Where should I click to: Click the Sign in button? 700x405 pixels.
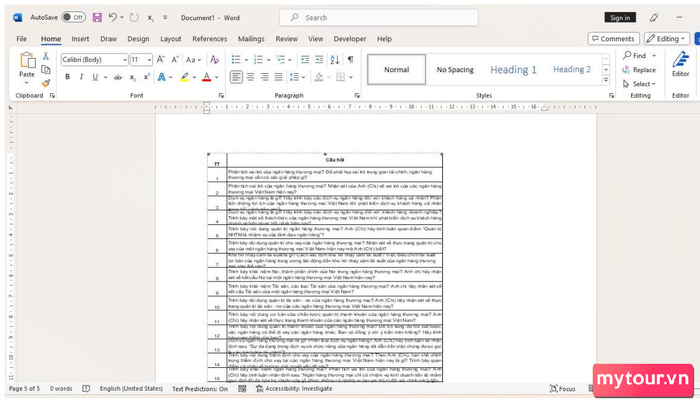(x=620, y=17)
